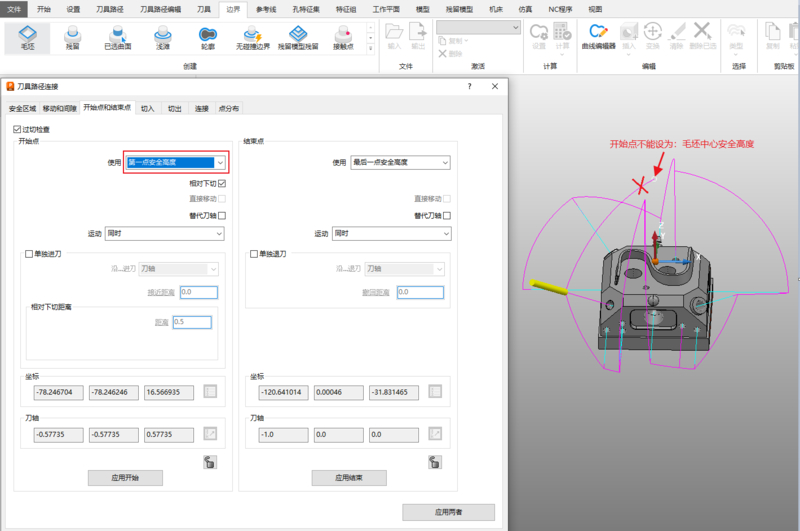Viewport: 800px width, 531px height.
Task: Select the 浅滩 shallow boundary tool
Action: [163, 38]
